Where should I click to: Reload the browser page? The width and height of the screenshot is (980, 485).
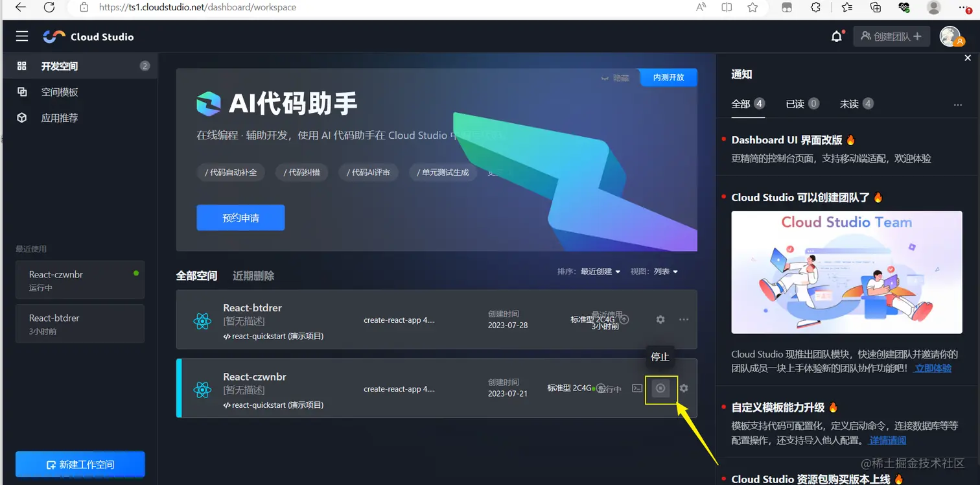(49, 7)
